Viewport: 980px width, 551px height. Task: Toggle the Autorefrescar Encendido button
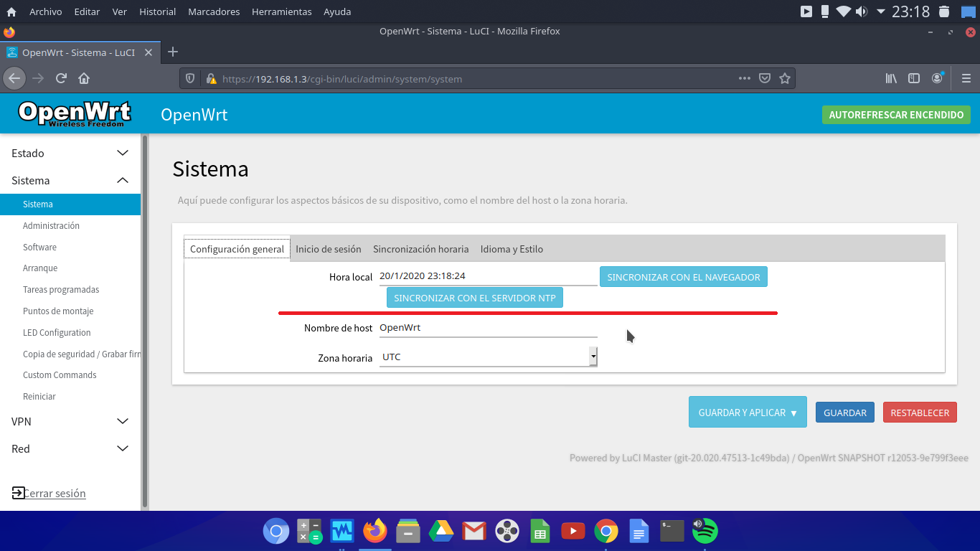(896, 115)
